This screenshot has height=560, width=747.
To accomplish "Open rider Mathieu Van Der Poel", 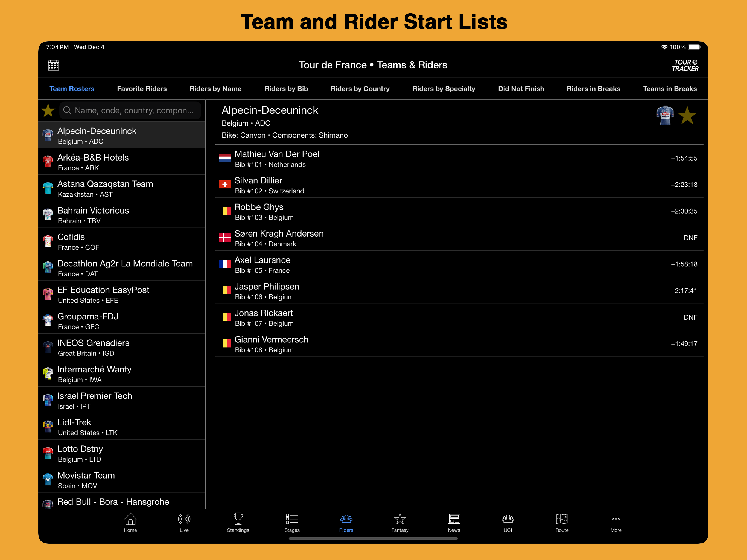I will (459, 158).
